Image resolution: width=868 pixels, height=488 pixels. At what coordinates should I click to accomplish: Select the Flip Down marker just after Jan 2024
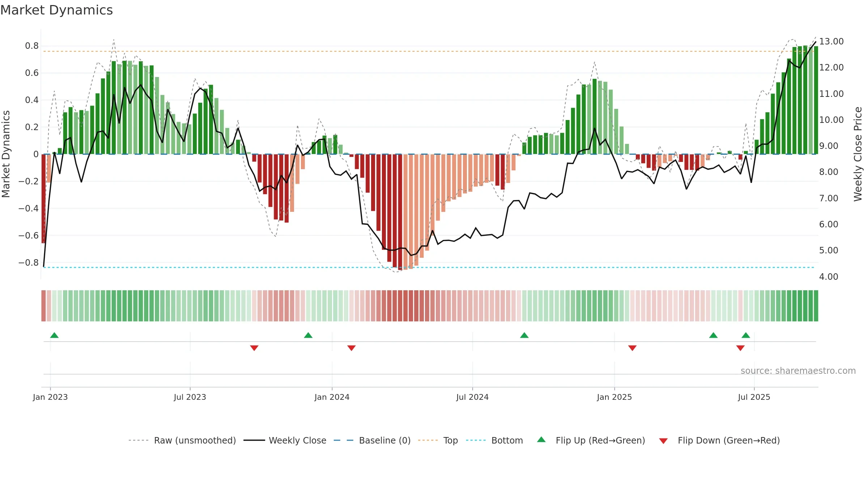tap(352, 348)
